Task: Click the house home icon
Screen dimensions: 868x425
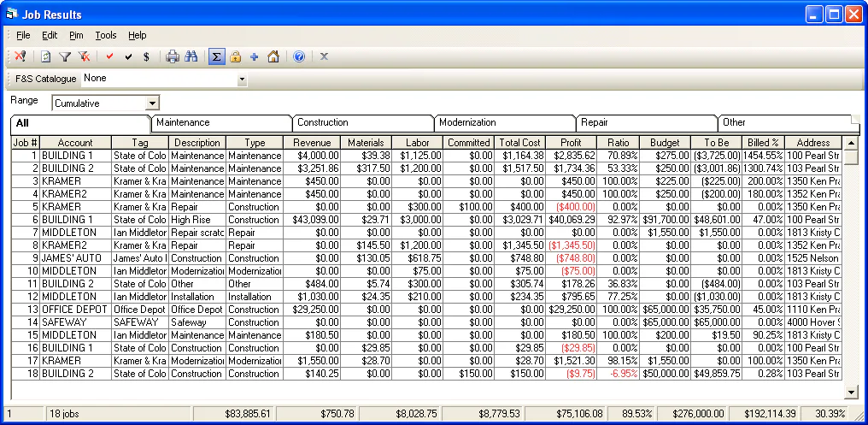Action: (x=273, y=56)
